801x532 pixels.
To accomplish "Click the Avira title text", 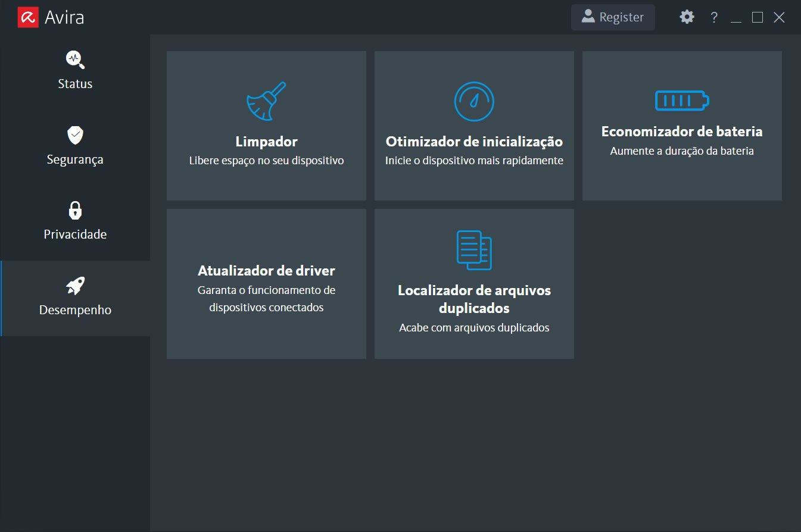I will [64, 17].
